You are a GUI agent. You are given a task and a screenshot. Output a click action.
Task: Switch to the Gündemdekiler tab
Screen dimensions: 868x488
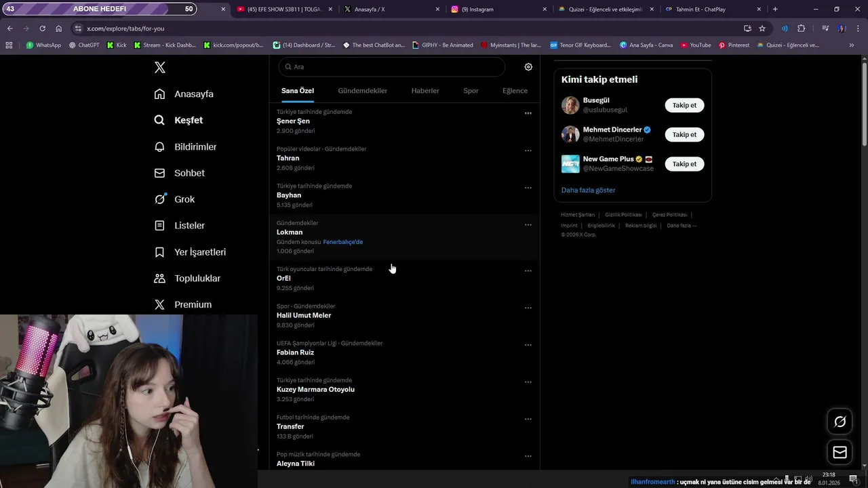tap(363, 91)
